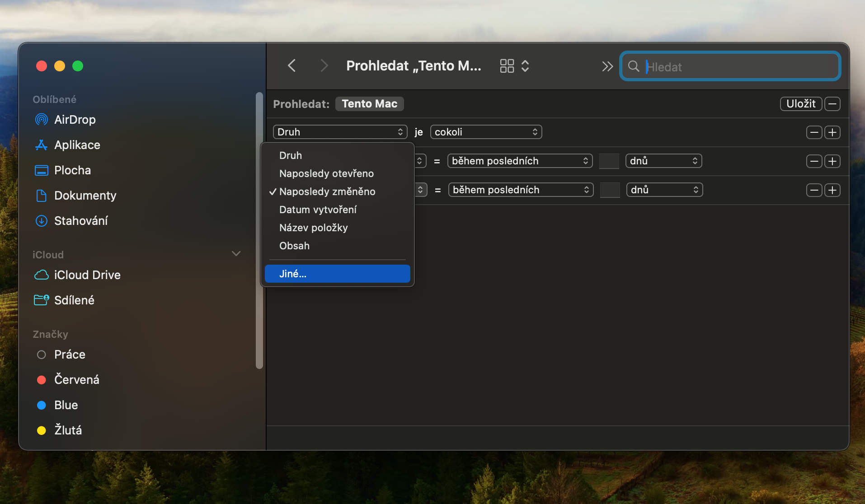865x504 pixels.
Task: Select the Tento Mac search scope
Action: [370, 104]
